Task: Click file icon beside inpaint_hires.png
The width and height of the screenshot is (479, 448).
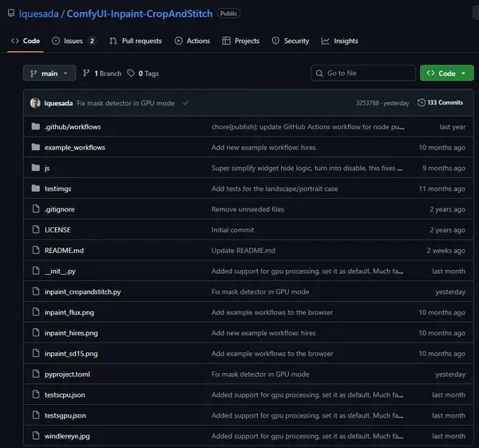Action: [x=36, y=332]
